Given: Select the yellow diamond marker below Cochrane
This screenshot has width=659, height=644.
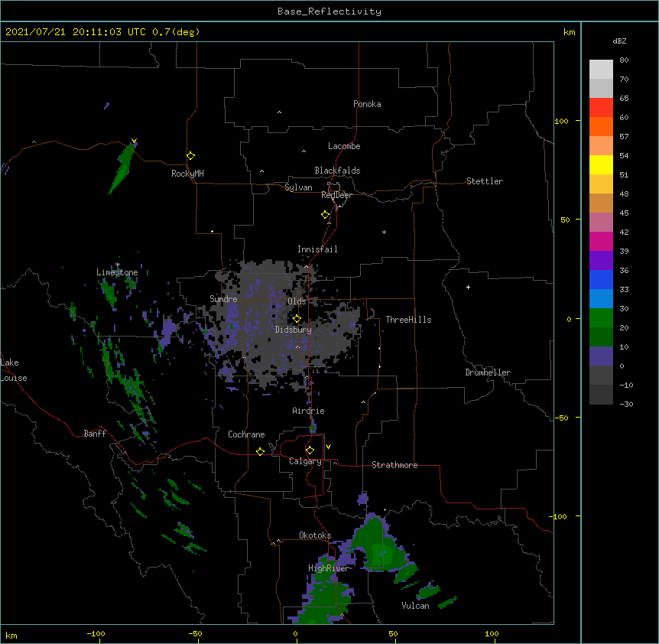Looking at the screenshot, I should [260, 451].
